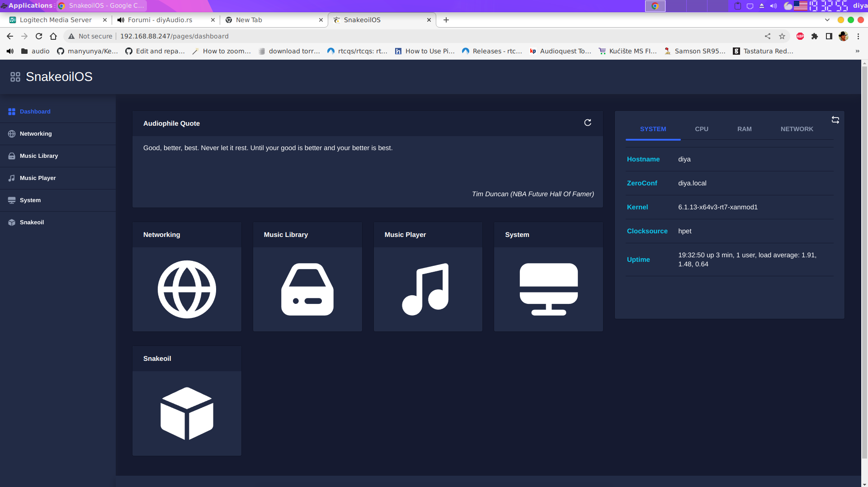The width and height of the screenshot is (868, 487).
Task: Click the Kernel value 6.1.13-x64v3-rt7-xanmod1
Action: point(718,207)
